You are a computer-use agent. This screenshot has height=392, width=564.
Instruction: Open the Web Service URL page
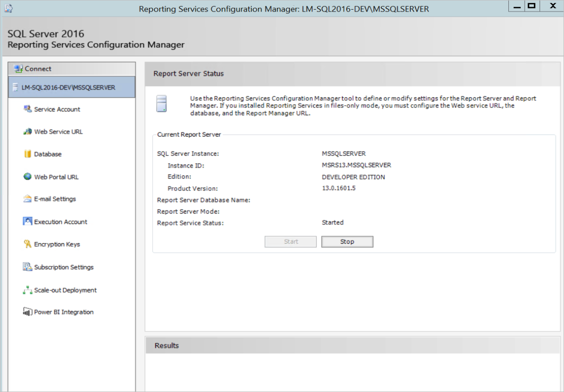pos(59,131)
